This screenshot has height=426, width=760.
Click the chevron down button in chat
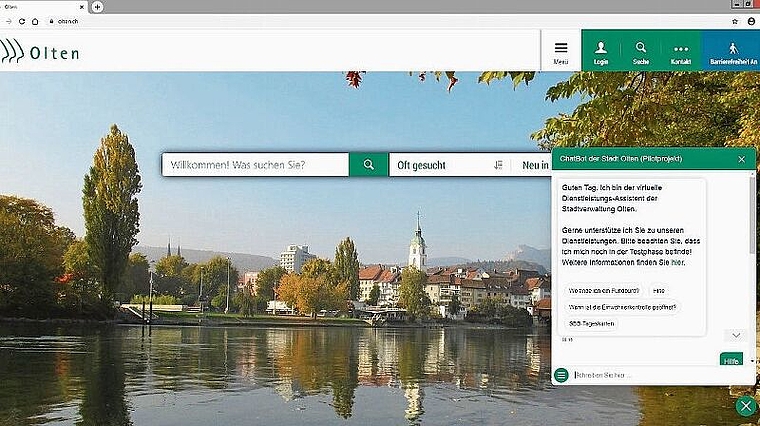[736, 335]
